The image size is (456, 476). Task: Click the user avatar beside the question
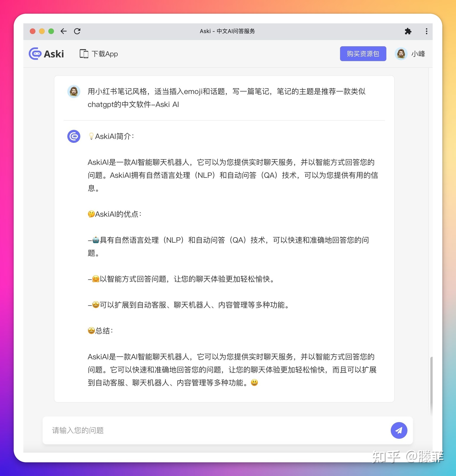point(74,91)
